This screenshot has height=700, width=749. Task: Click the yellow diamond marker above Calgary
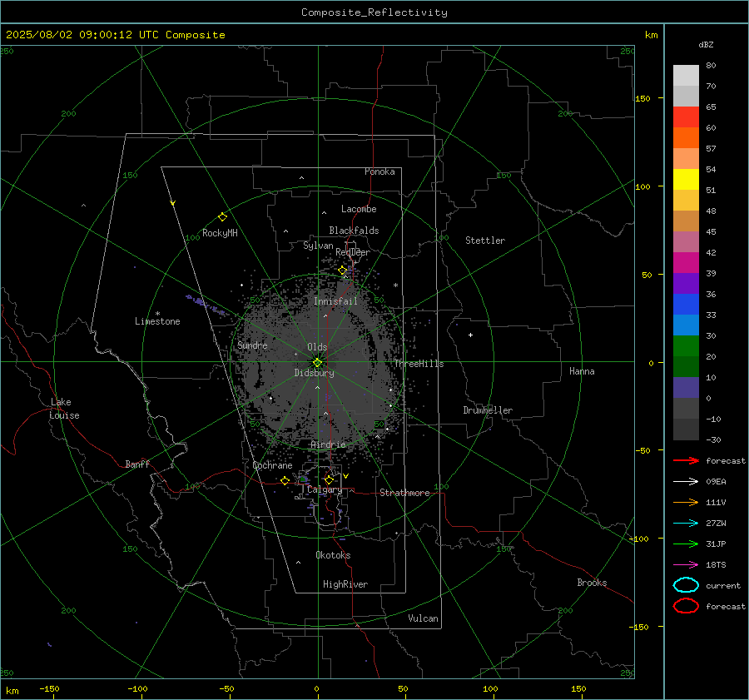click(329, 479)
